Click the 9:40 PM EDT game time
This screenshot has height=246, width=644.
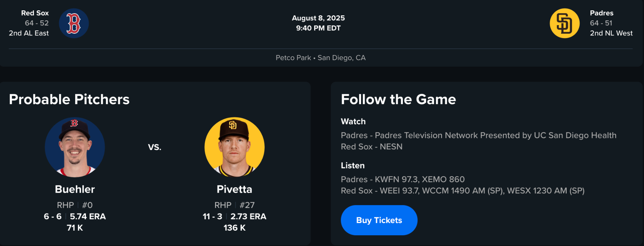pos(318,28)
